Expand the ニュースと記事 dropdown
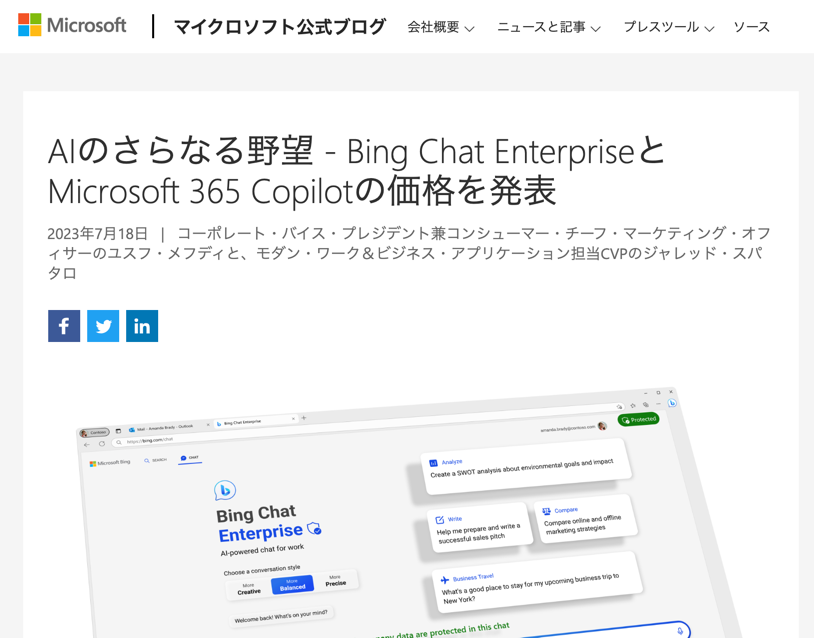Image resolution: width=814 pixels, height=638 pixels. pyautogui.click(x=546, y=28)
